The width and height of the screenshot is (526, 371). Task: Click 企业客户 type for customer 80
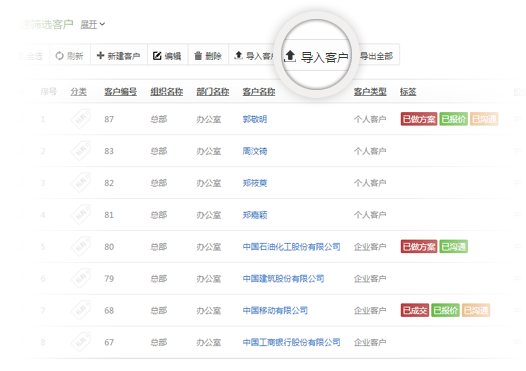[370, 247]
